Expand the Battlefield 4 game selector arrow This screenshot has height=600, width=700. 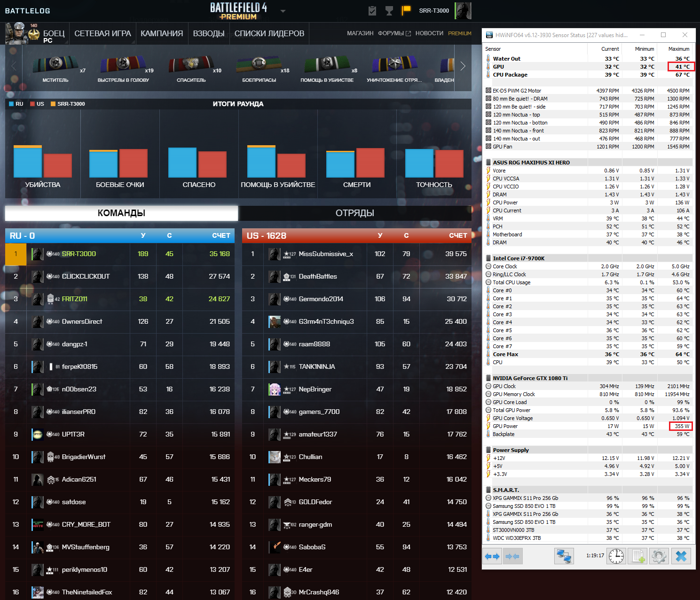283,11
